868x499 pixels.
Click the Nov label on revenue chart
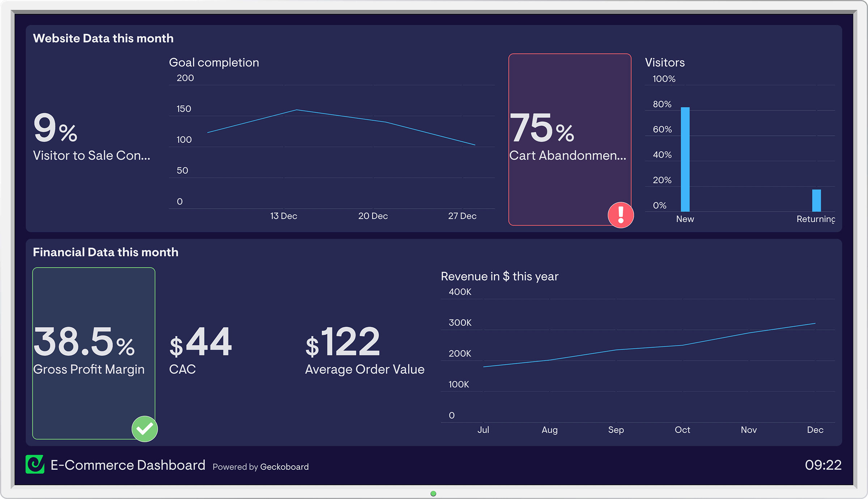coord(749,430)
